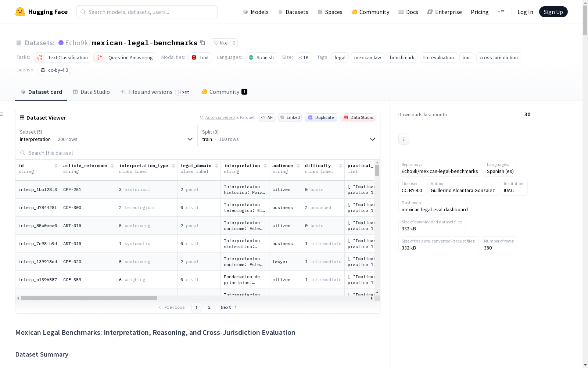Click the main search models field
Viewport: 588px width, 368px height.
(x=147, y=12)
